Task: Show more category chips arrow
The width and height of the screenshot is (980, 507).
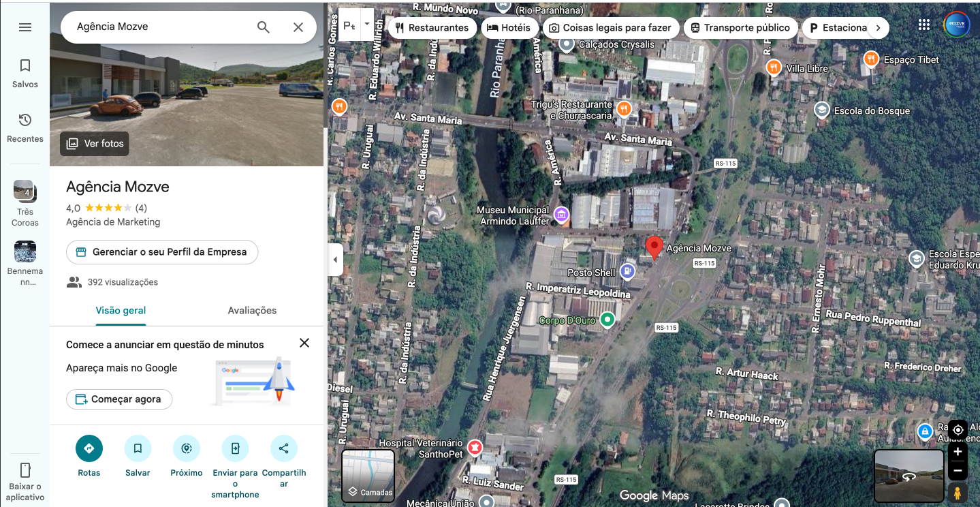Action: [879, 28]
